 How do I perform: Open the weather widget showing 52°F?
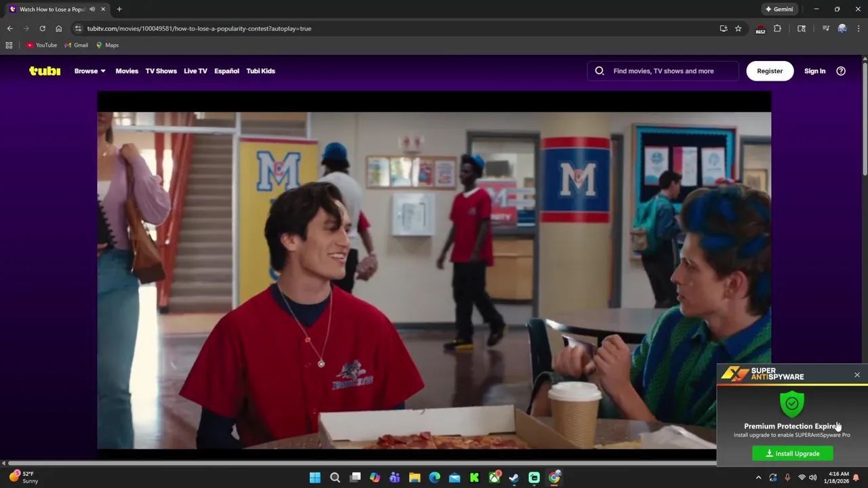click(x=24, y=477)
